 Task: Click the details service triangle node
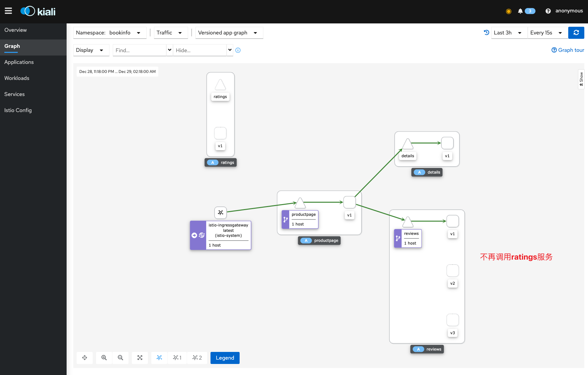[x=408, y=144]
